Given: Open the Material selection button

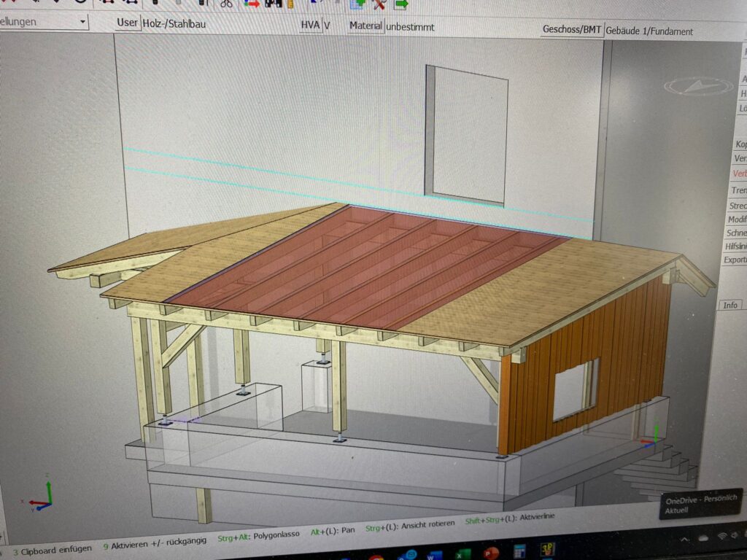Looking at the screenshot, I should pyautogui.click(x=365, y=26).
